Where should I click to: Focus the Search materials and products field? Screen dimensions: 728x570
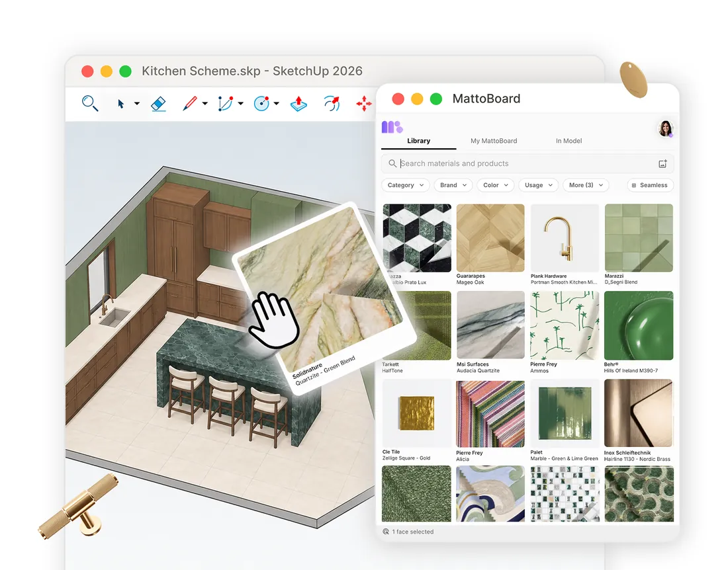coord(527,164)
